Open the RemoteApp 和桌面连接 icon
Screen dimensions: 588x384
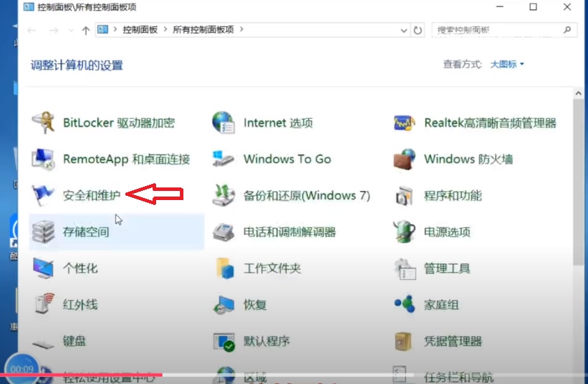(x=43, y=159)
